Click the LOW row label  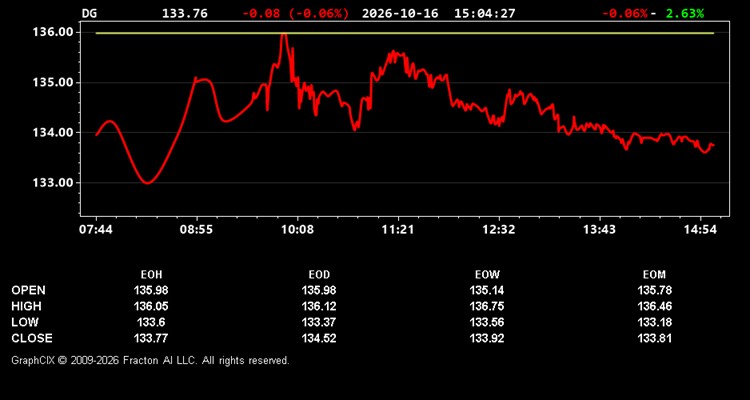point(25,322)
